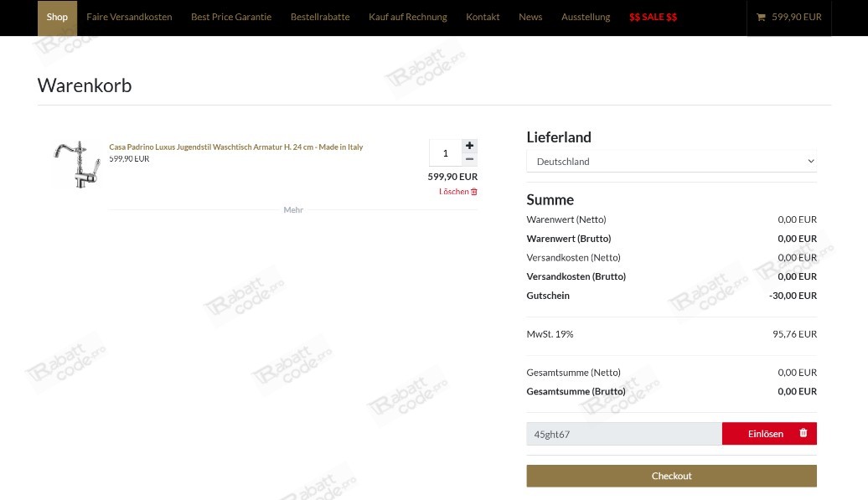Open the Ausstellung page
This screenshot has height=500, width=868.
click(x=586, y=16)
